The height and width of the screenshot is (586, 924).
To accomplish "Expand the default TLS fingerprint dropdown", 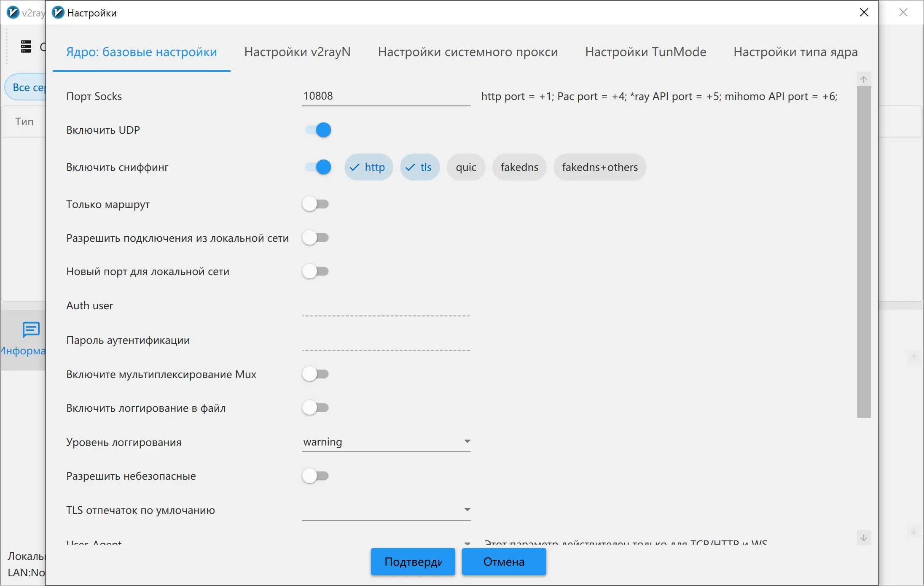I will pyautogui.click(x=386, y=510).
